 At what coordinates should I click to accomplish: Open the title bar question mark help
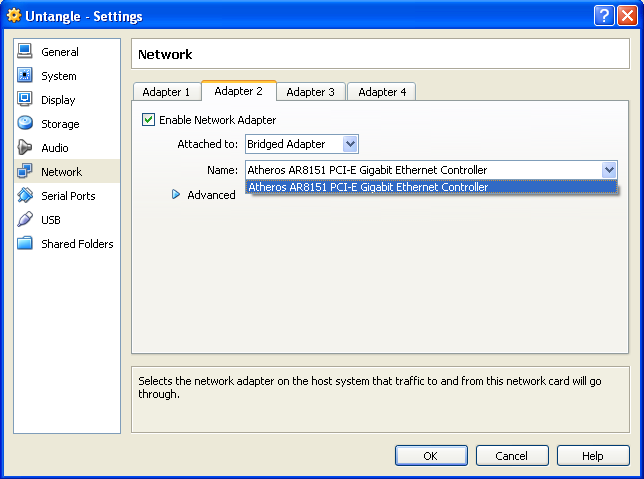tap(604, 16)
